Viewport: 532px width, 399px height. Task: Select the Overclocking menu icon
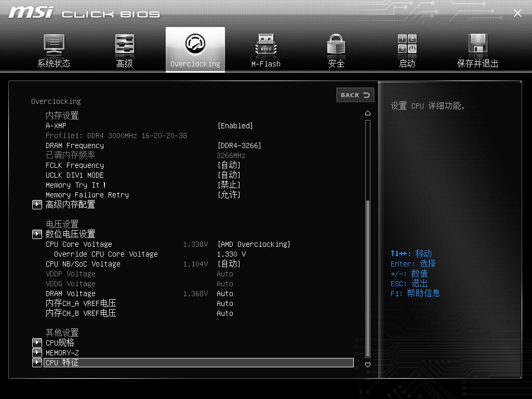195,49
